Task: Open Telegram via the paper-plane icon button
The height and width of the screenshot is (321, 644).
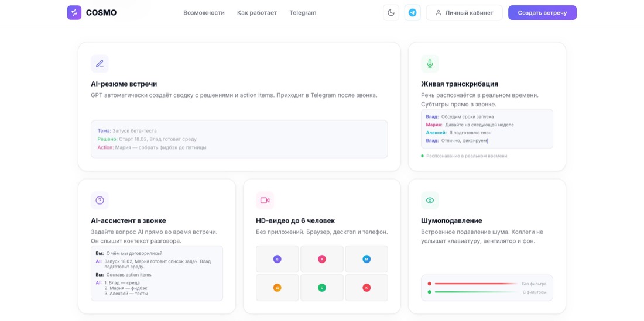Action: coord(412,13)
